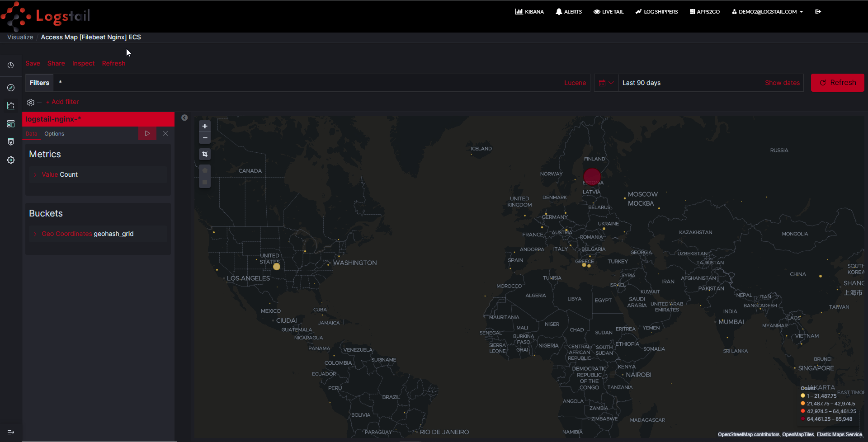Discard changes with the X button
868x442 pixels.
pyautogui.click(x=165, y=133)
